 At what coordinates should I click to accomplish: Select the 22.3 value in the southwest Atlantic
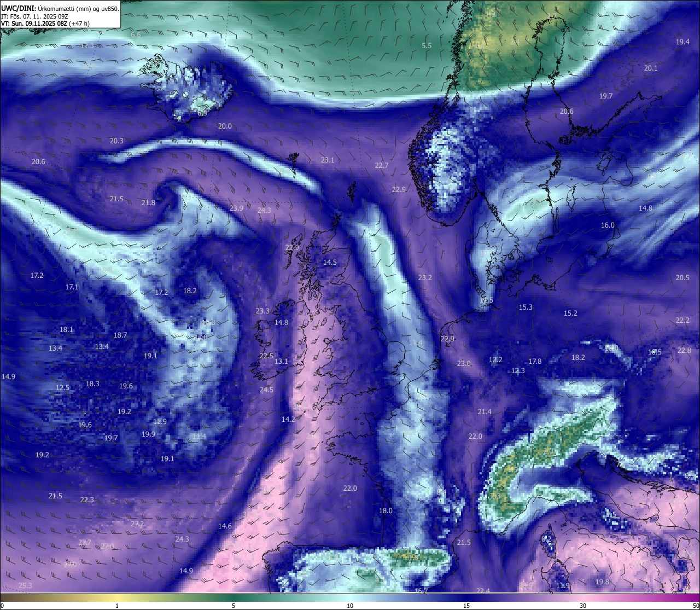(87, 499)
